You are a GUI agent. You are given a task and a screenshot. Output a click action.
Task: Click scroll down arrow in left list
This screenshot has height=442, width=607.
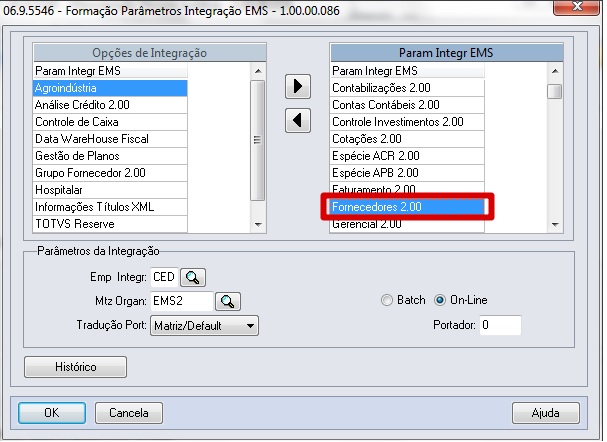(x=258, y=224)
